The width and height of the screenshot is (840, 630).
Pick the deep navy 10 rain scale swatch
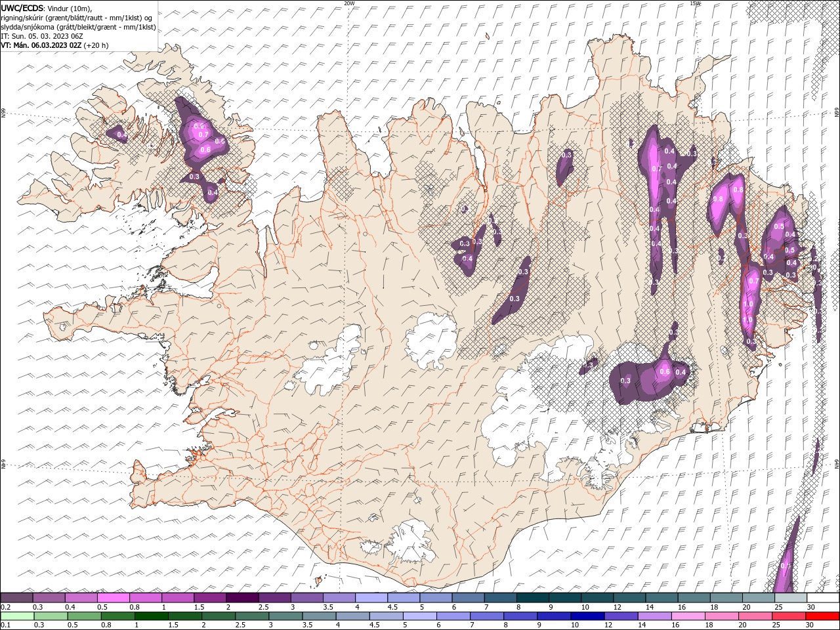click(586, 616)
